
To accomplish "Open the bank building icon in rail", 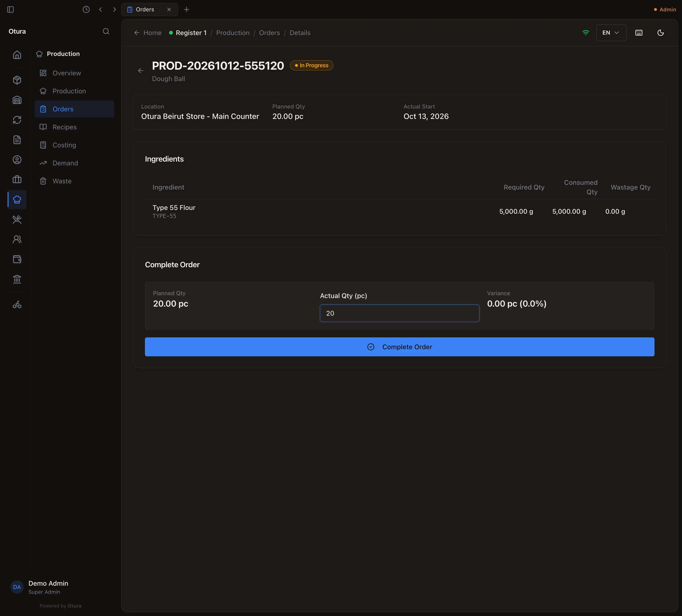I will 17,279.
